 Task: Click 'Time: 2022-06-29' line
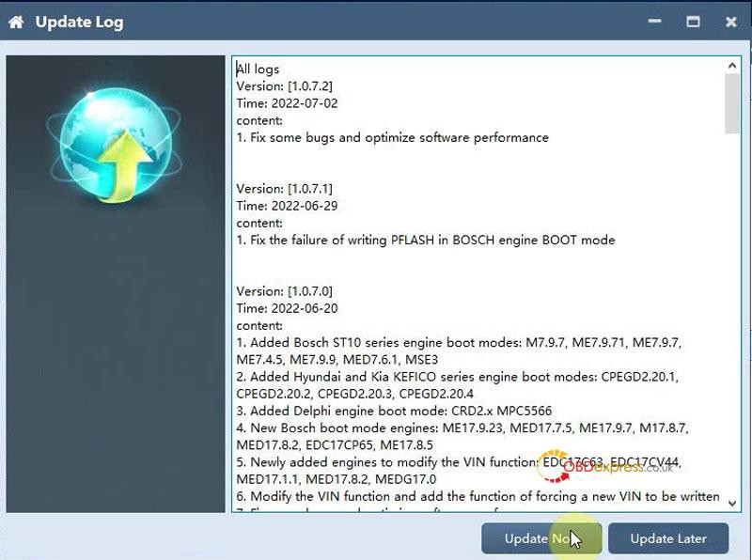click(287, 206)
